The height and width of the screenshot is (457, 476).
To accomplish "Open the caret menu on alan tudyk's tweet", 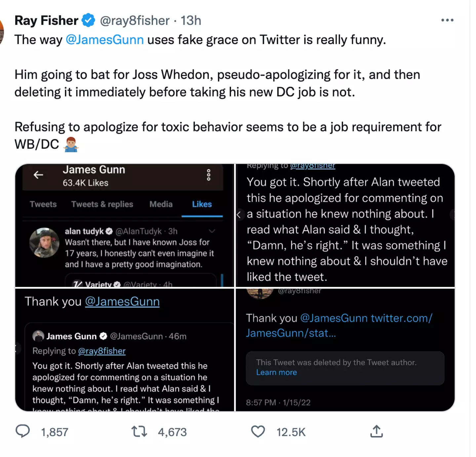I will [213, 231].
